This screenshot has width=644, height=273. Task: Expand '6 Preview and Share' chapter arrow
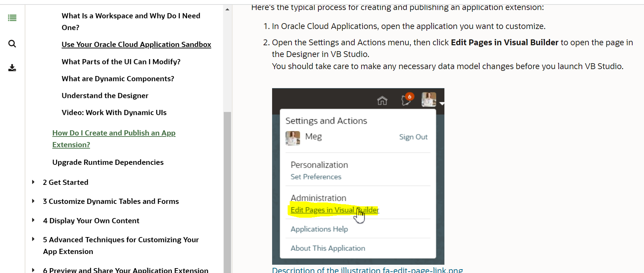coord(33,270)
